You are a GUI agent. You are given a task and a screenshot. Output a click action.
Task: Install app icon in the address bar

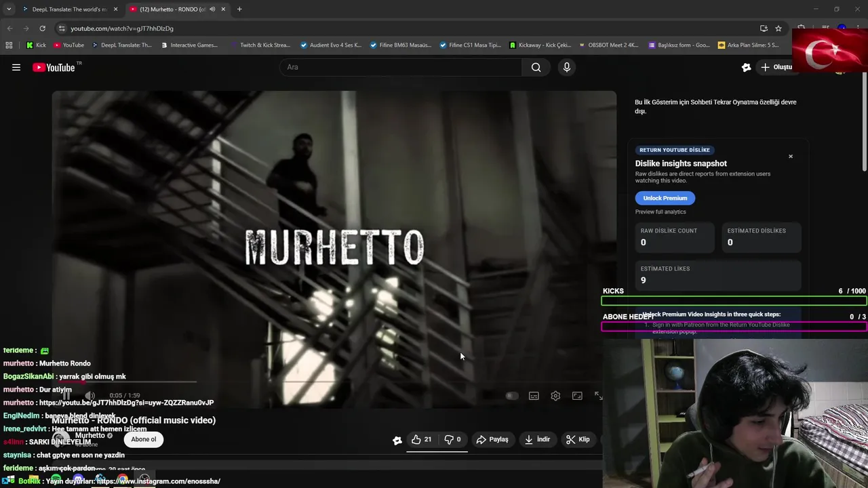[x=764, y=28]
